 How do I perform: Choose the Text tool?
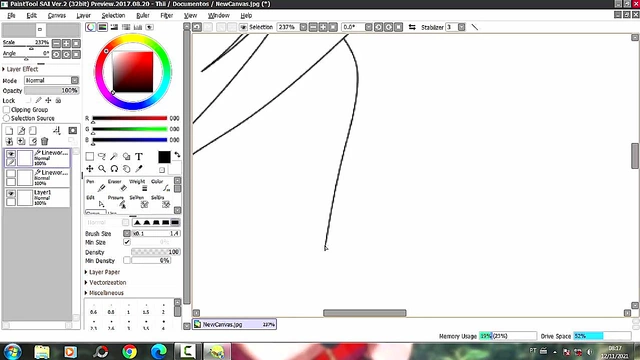pyautogui.click(x=139, y=157)
